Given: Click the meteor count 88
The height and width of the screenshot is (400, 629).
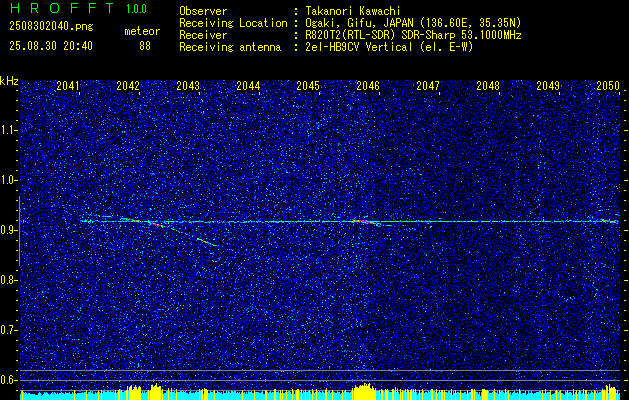Looking at the screenshot, I should point(145,46).
